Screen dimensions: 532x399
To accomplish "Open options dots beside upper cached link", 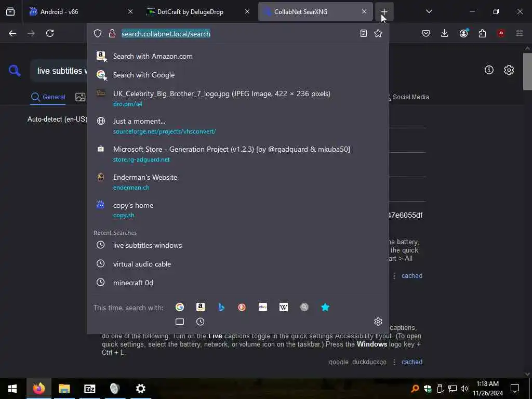I will click(x=394, y=276).
